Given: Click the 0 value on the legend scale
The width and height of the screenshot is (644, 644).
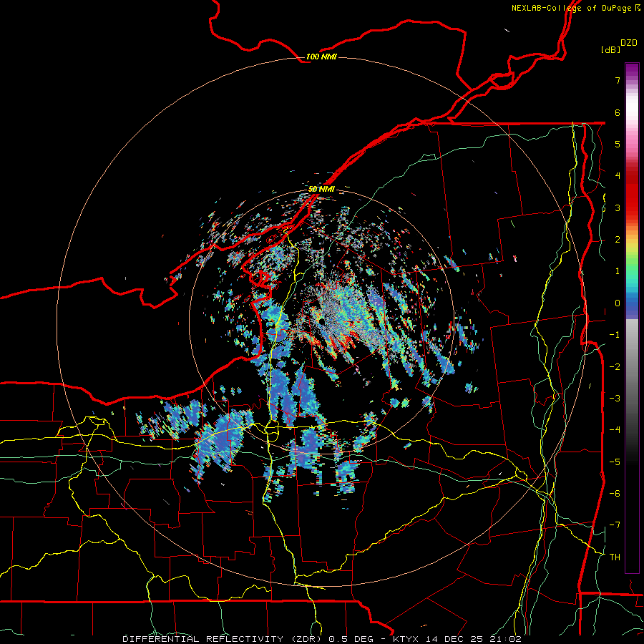Looking at the screenshot, I should pyautogui.click(x=618, y=303).
